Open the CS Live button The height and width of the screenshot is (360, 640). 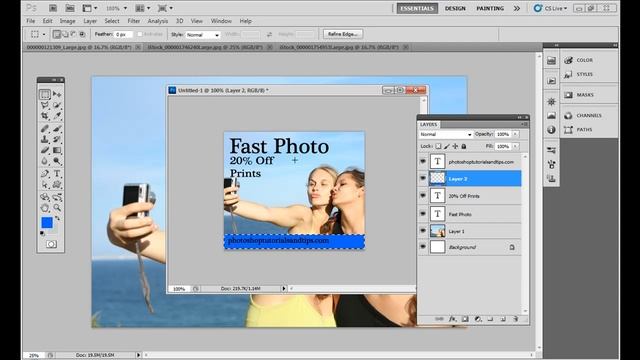point(551,8)
